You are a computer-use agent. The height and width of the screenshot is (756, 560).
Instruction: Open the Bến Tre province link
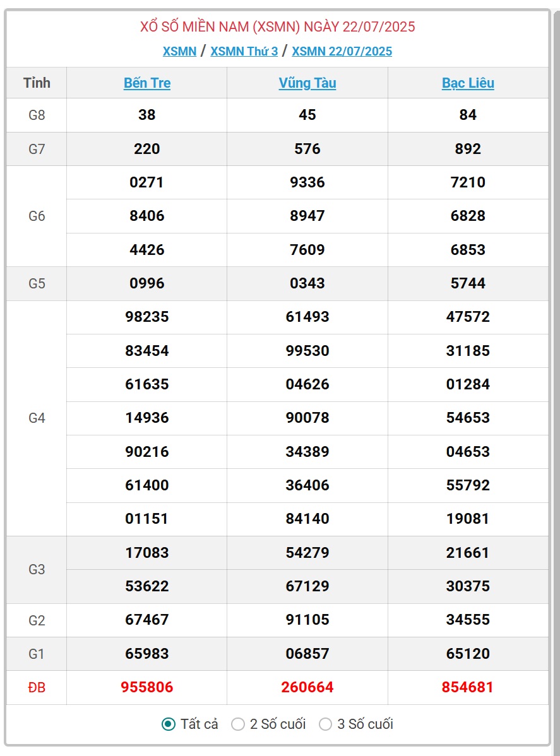pyautogui.click(x=147, y=83)
